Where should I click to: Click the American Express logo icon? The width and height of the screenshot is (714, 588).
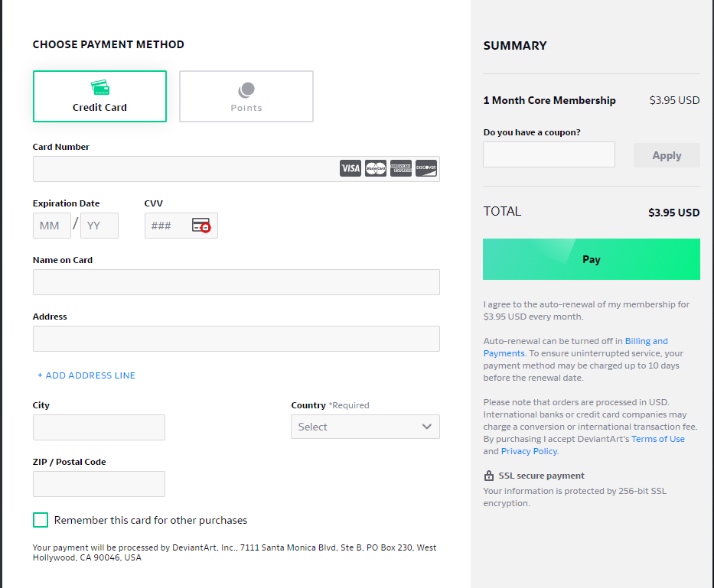pos(401,168)
